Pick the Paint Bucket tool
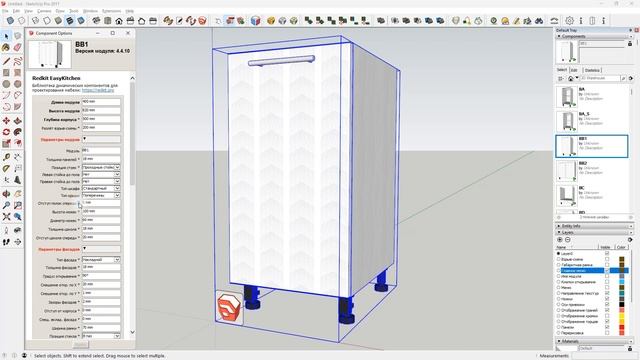 (x=6, y=48)
